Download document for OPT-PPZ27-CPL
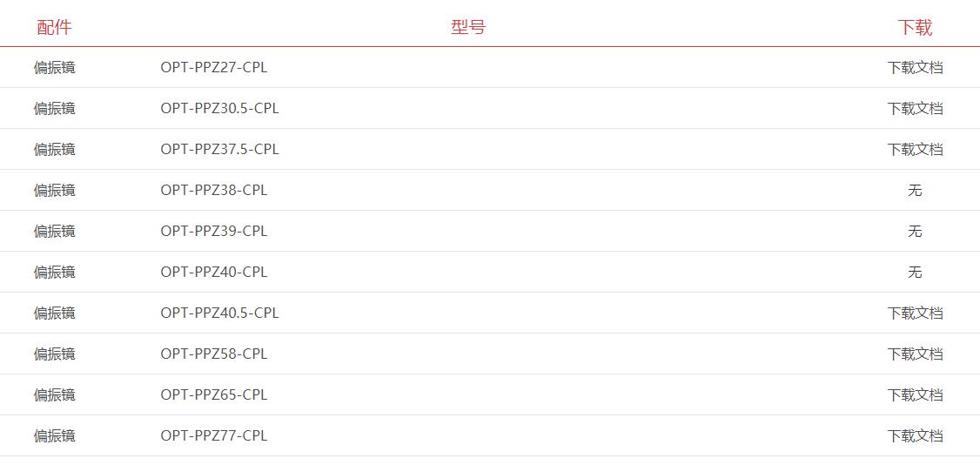The width and height of the screenshot is (980, 465). pyautogui.click(x=915, y=68)
